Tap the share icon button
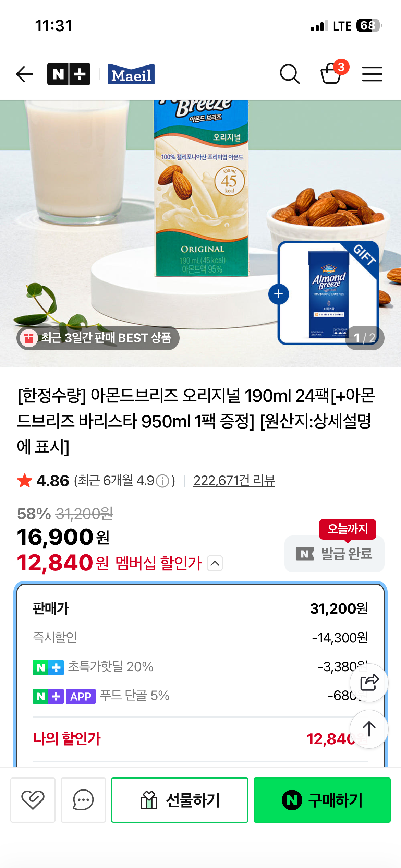 [369, 683]
